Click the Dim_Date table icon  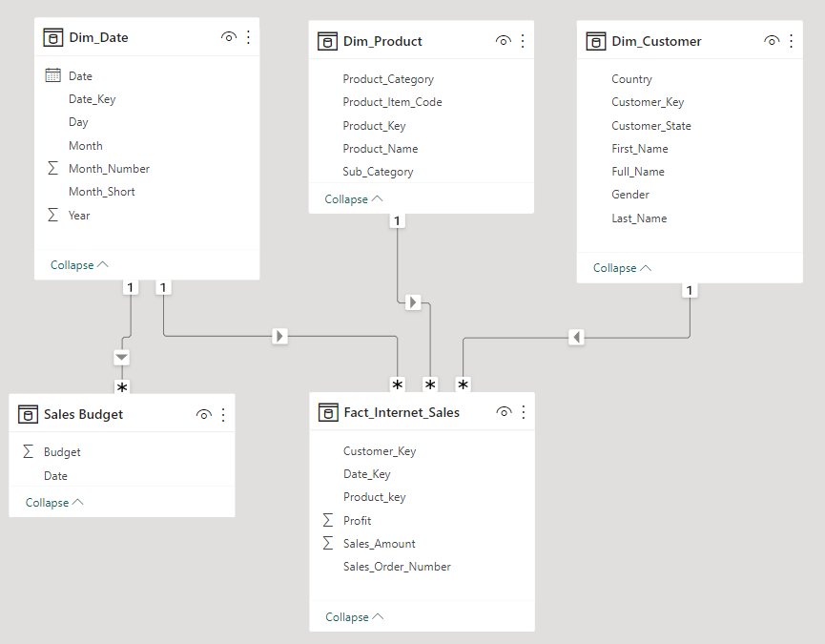coord(53,37)
